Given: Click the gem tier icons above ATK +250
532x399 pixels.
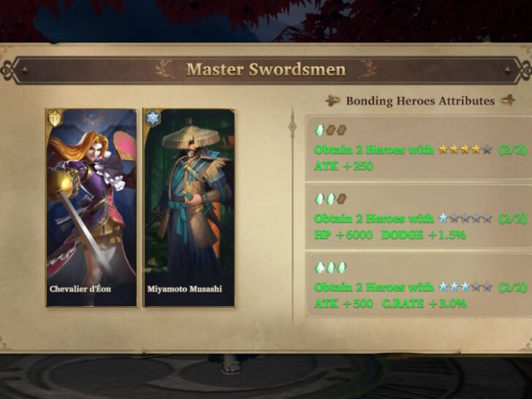Looking at the screenshot, I should coord(331,130).
